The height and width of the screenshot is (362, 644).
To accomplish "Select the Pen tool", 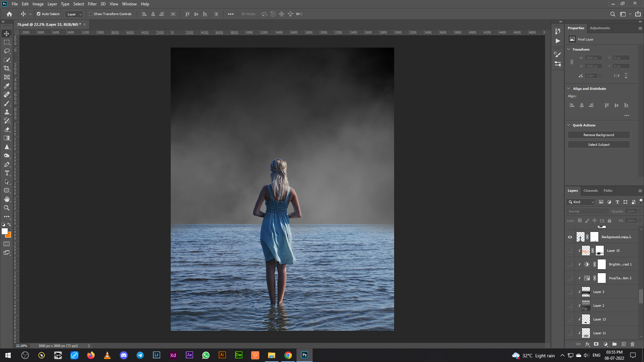I will [x=7, y=164].
